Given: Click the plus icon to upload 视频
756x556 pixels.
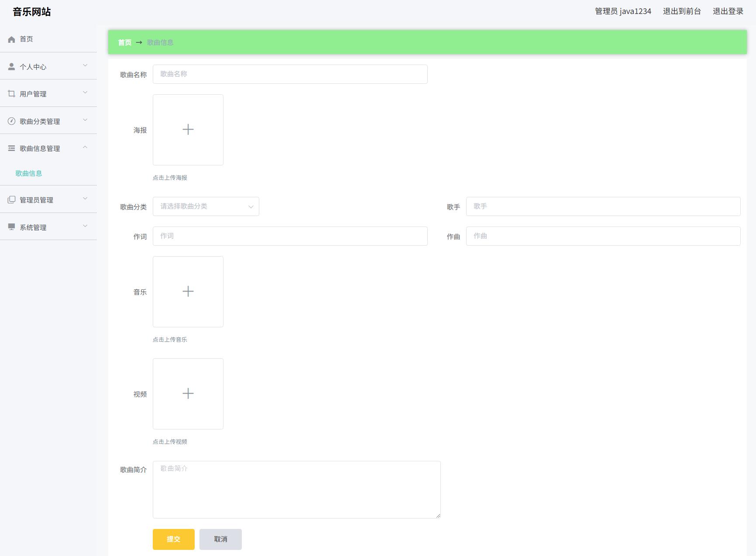Looking at the screenshot, I should click(188, 393).
